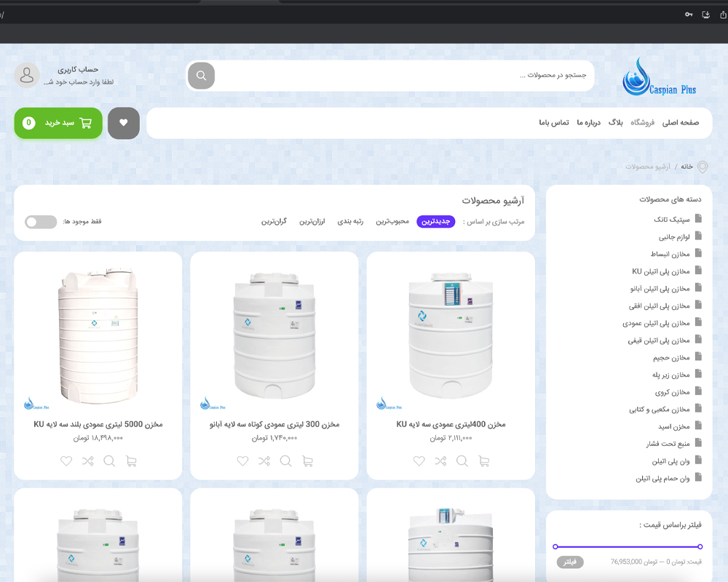Open the wishlist heart icon beside the cart button
The image size is (728, 582).
point(124,123)
